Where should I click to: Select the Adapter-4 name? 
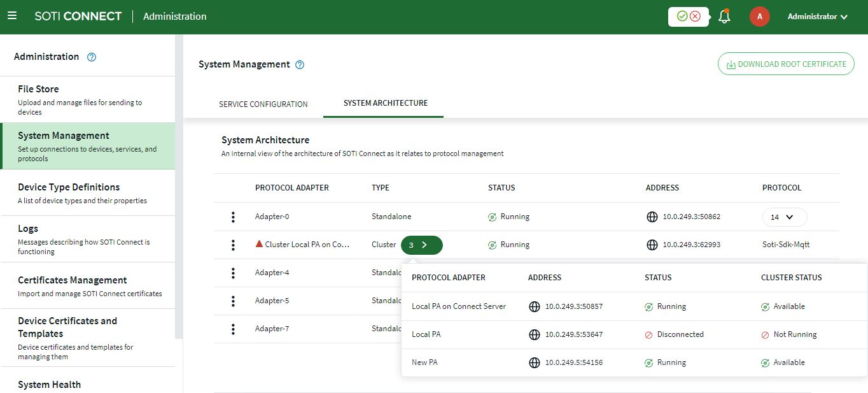click(272, 273)
